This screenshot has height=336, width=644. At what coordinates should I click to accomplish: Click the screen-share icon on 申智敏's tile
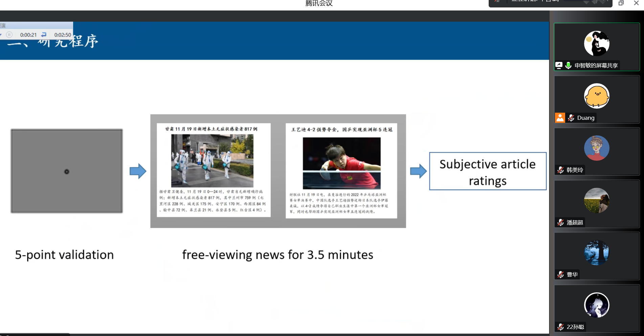pyautogui.click(x=559, y=65)
